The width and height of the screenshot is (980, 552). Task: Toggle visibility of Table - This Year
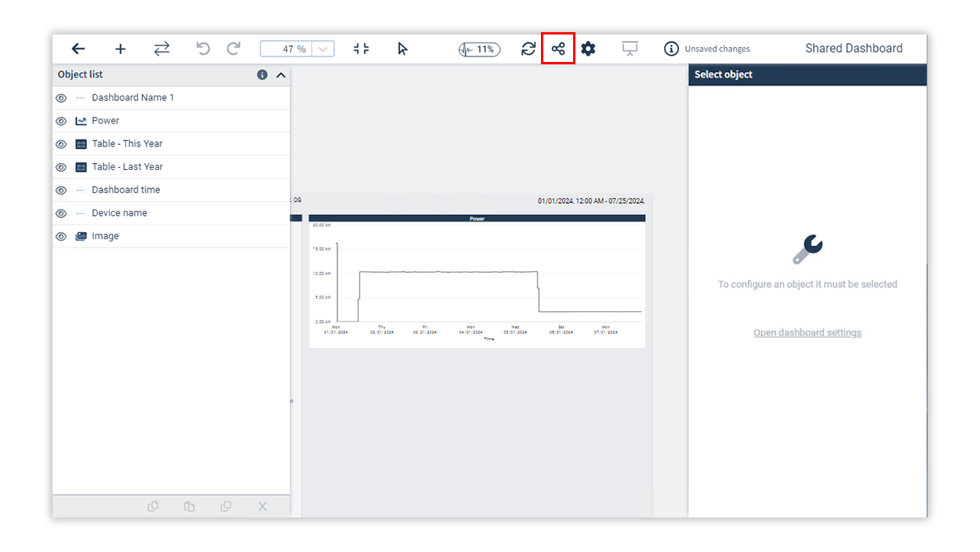click(x=60, y=143)
